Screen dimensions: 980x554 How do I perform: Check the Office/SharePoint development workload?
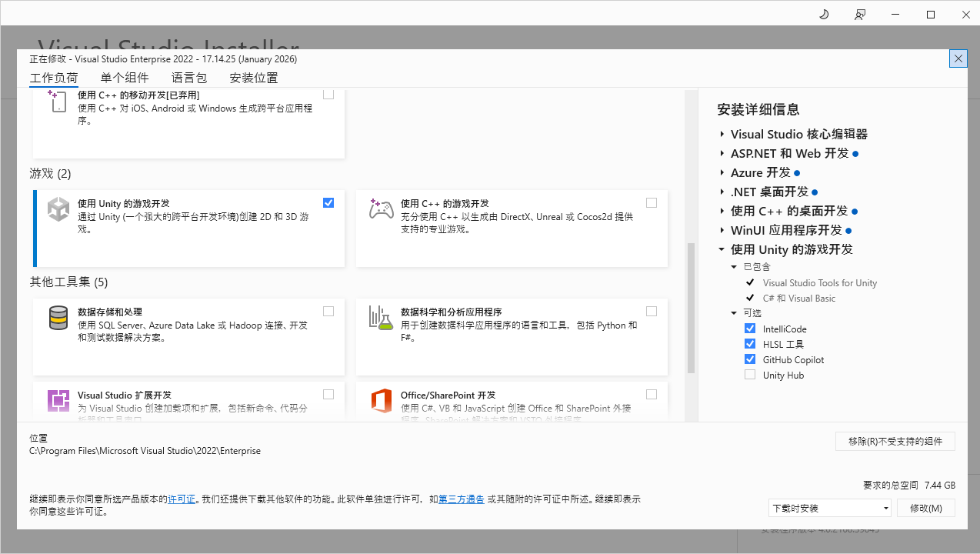652,394
